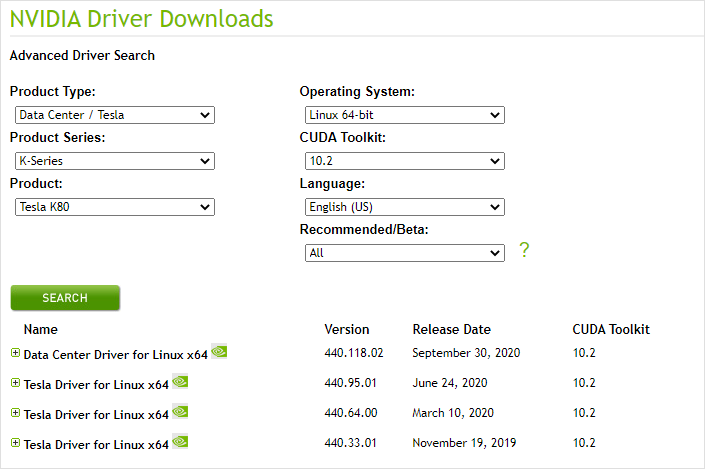Click the Release Date column header
The width and height of the screenshot is (705, 469).
[451, 329]
